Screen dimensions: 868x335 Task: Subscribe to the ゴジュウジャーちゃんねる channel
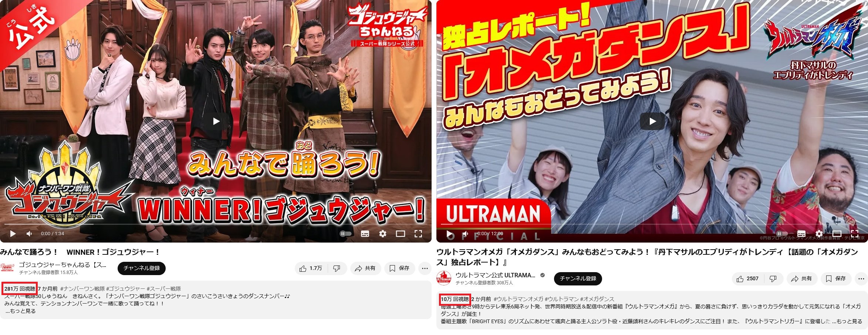pos(142,268)
